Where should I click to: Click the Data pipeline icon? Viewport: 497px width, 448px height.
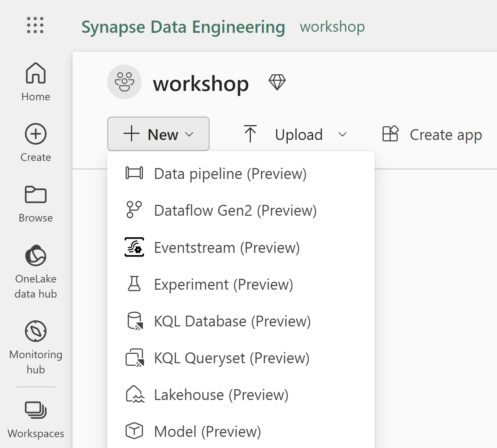[134, 173]
